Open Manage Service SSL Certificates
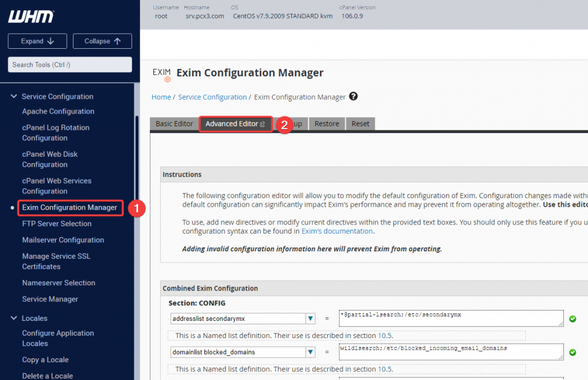 pyautogui.click(x=56, y=261)
